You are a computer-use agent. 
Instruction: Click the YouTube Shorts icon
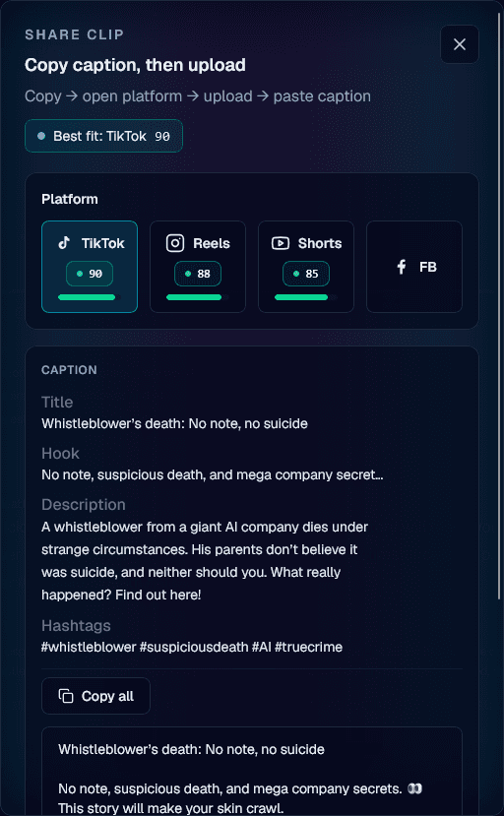tap(281, 243)
